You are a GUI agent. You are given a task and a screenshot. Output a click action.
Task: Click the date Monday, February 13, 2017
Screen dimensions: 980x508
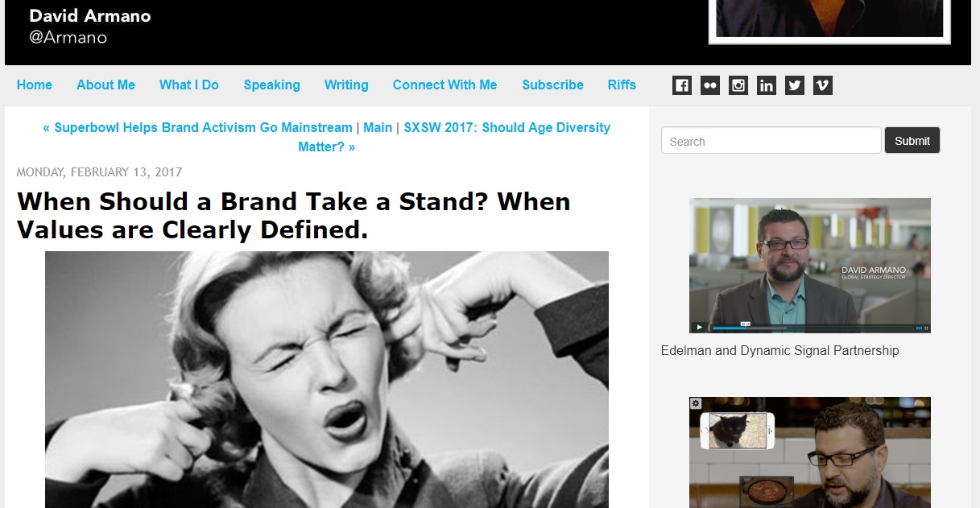(99, 172)
